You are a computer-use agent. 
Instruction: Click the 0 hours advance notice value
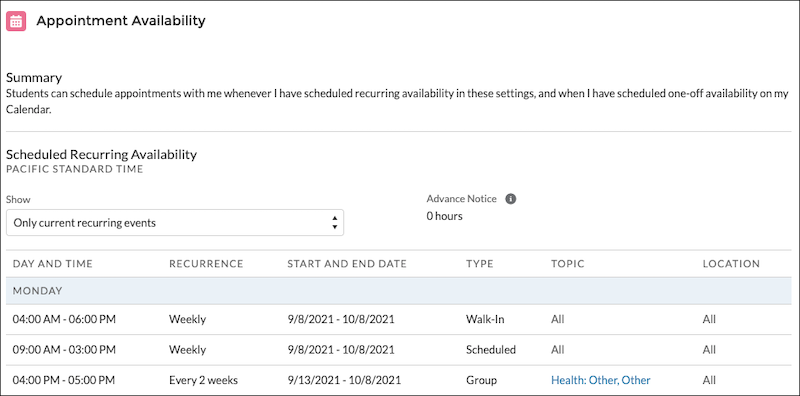[444, 216]
